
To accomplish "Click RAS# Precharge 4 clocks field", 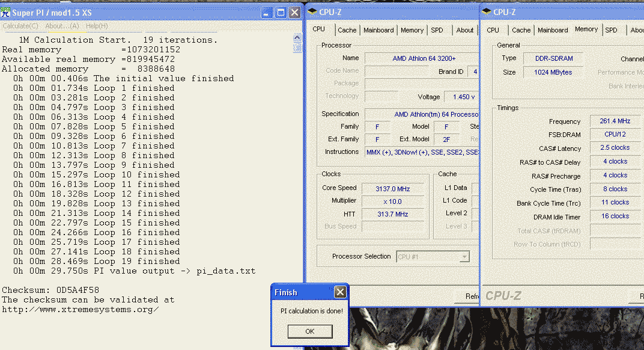I will [x=615, y=175].
